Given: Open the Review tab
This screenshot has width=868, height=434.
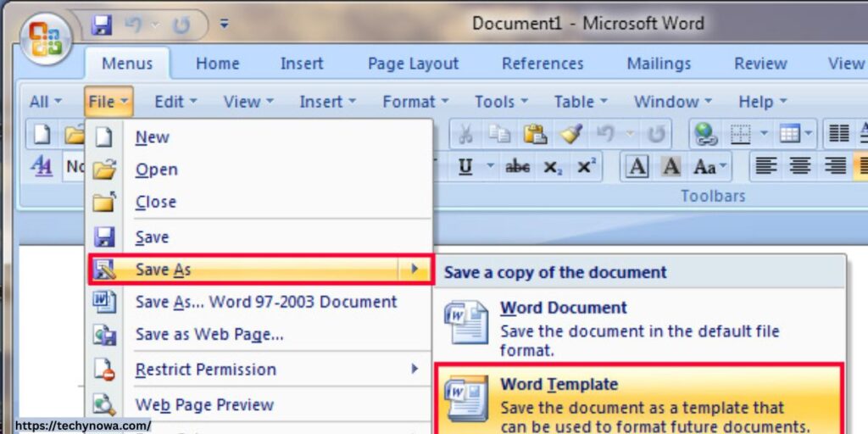Looking at the screenshot, I should click(760, 64).
